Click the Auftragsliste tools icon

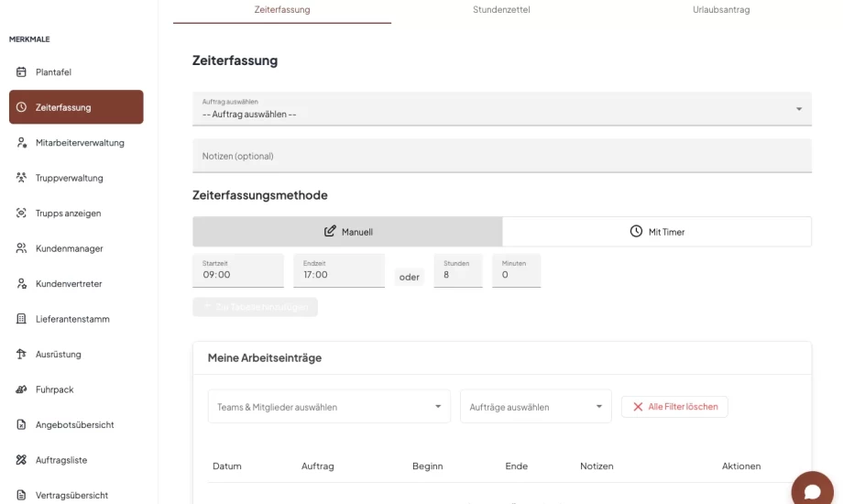coord(21,459)
